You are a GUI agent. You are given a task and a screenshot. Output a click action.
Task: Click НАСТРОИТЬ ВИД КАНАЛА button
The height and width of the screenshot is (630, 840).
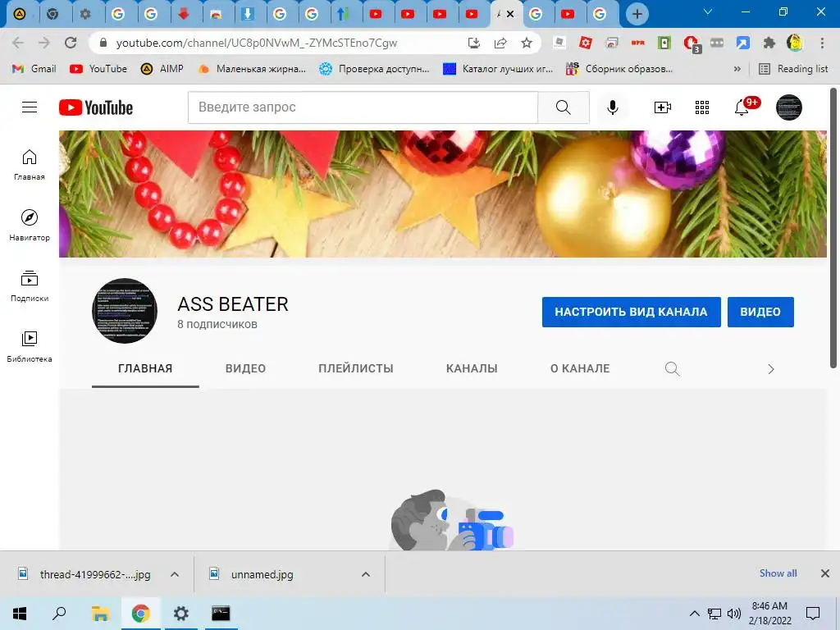631,312
